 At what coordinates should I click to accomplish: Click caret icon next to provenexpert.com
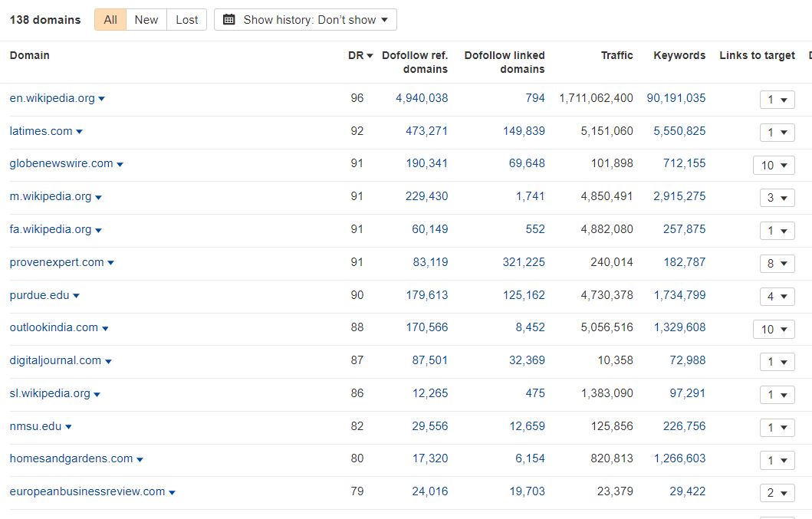click(110, 263)
